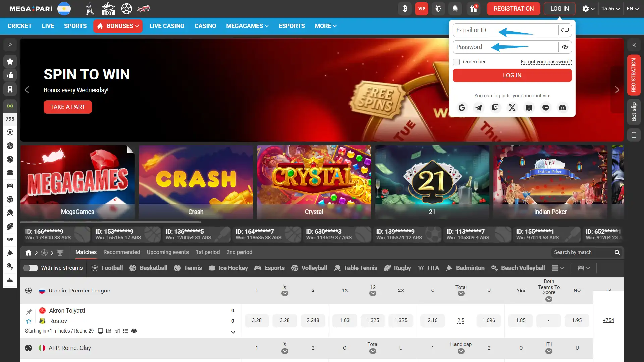Switch to the 1st period tab
Image resolution: width=644 pixels, height=362 pixels.
pos(208,252)
